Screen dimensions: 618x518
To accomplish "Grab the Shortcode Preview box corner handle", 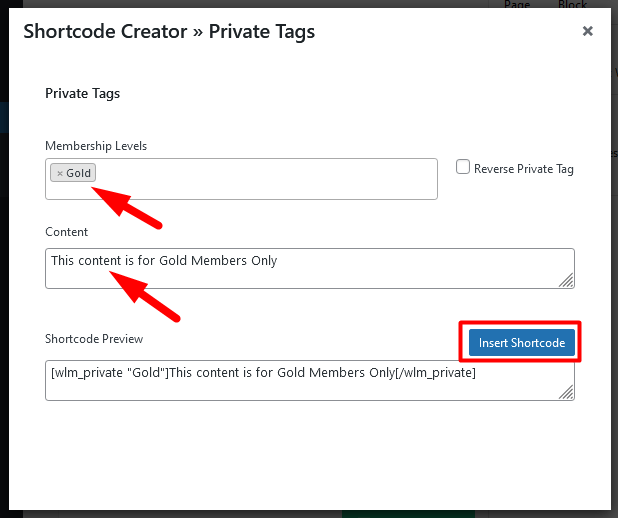I will [566, 392].
